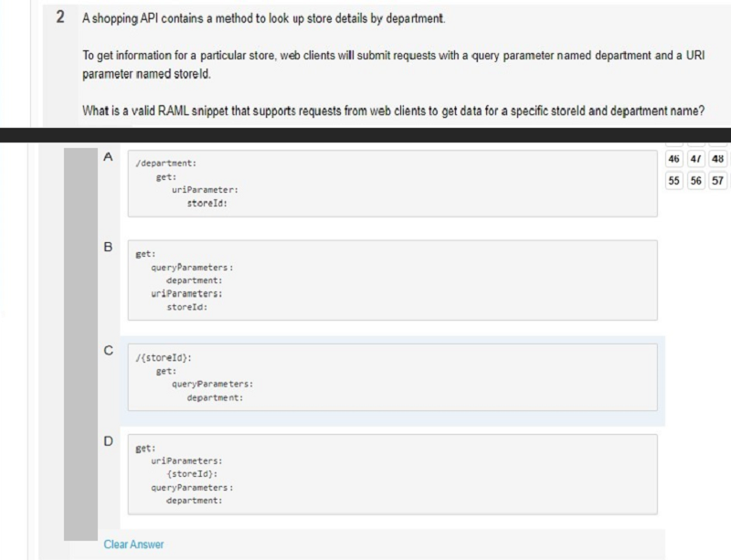Open question 57 in navigator
Screen dimensions: 731x560
pos(718,181)
